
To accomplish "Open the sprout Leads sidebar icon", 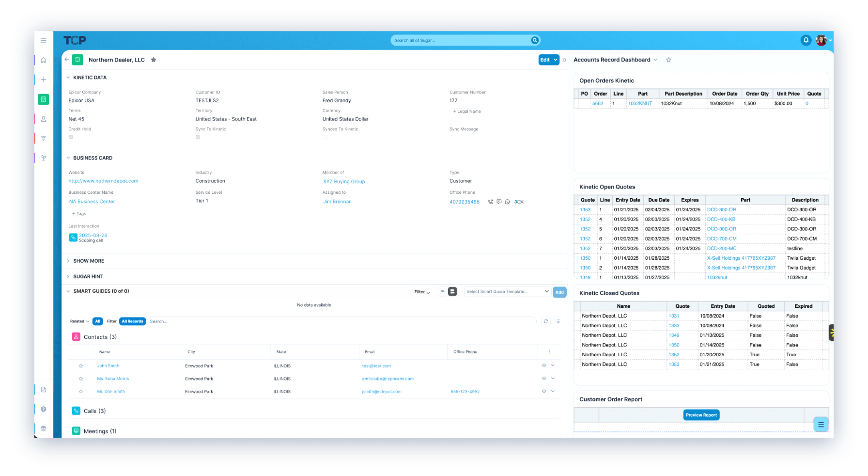I will tap(44, 158).
